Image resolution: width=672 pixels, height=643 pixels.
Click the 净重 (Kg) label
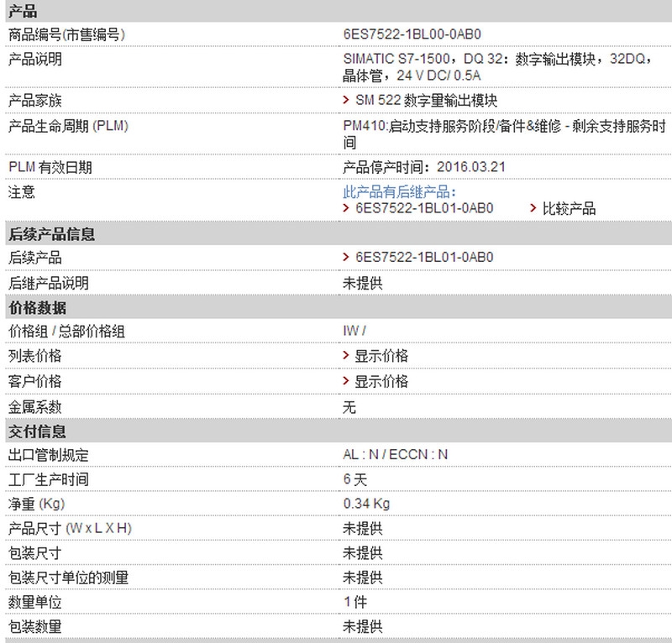point(36,504)
